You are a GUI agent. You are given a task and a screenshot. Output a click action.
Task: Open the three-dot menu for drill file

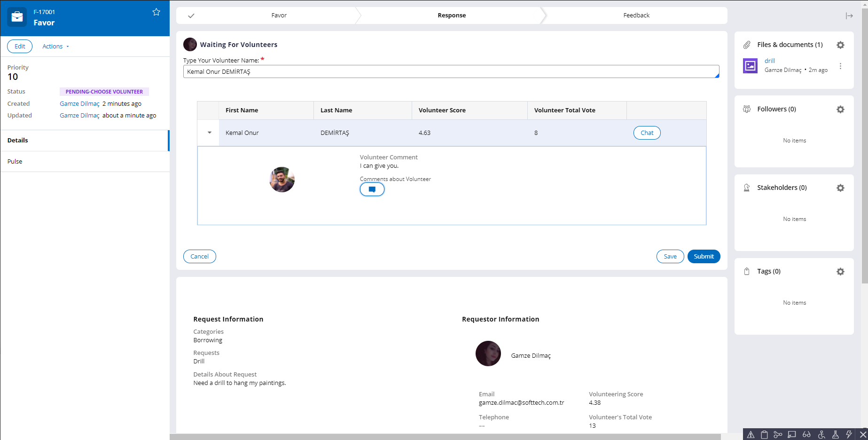[x=840, y=66]
